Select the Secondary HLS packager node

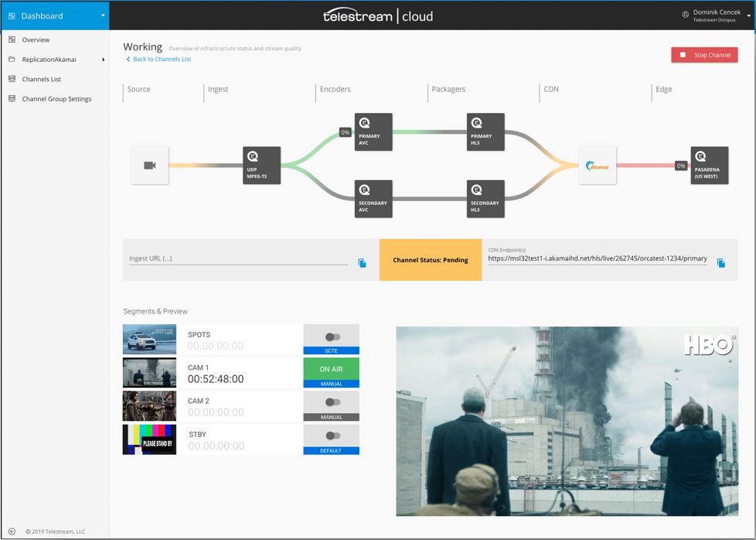point(485,199)
